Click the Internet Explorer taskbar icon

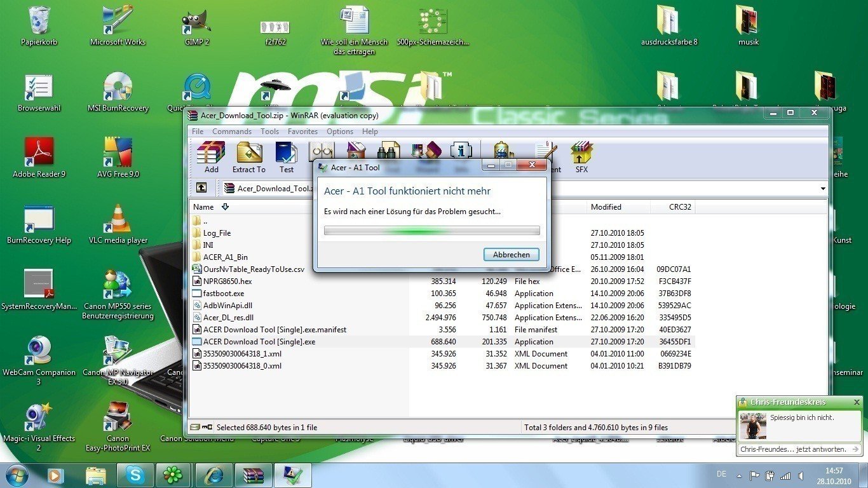coord(214,475)
